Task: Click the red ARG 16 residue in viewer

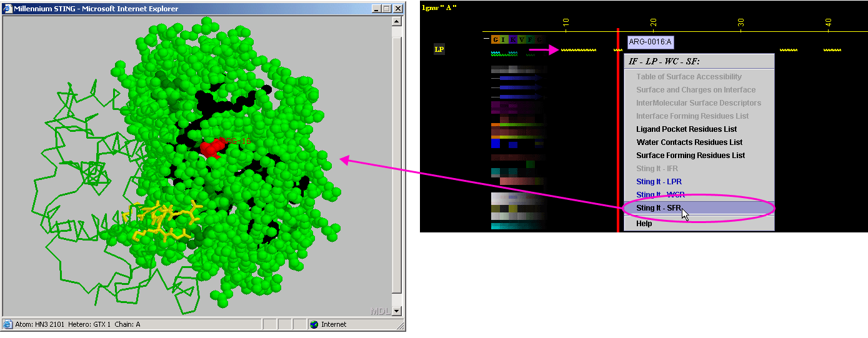Action: [211, 148]
